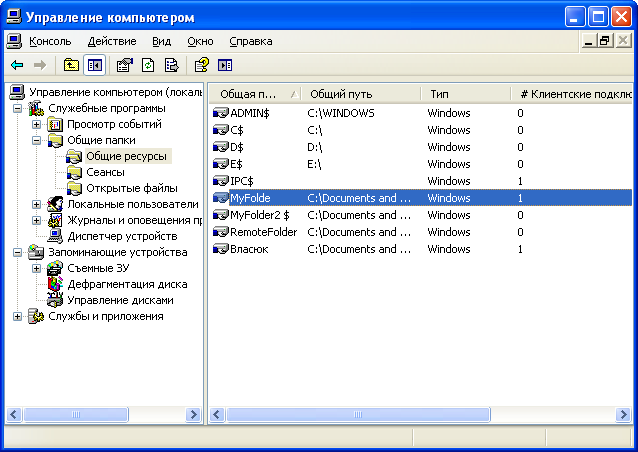The width and height of the screenshot is (638, 452).
Task: Click the Управление дисками icon
Action: 55,300
